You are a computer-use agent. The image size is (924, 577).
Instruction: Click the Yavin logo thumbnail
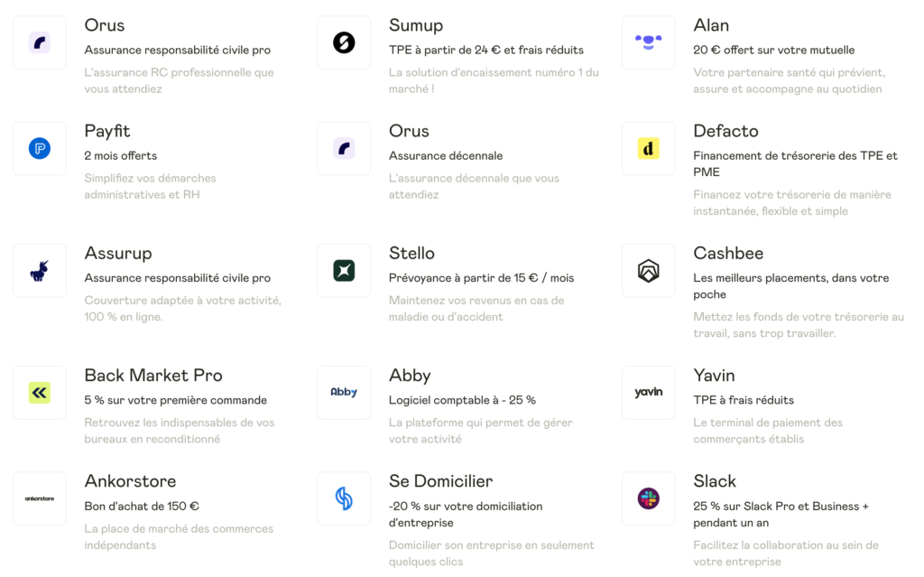coord(648,392)
